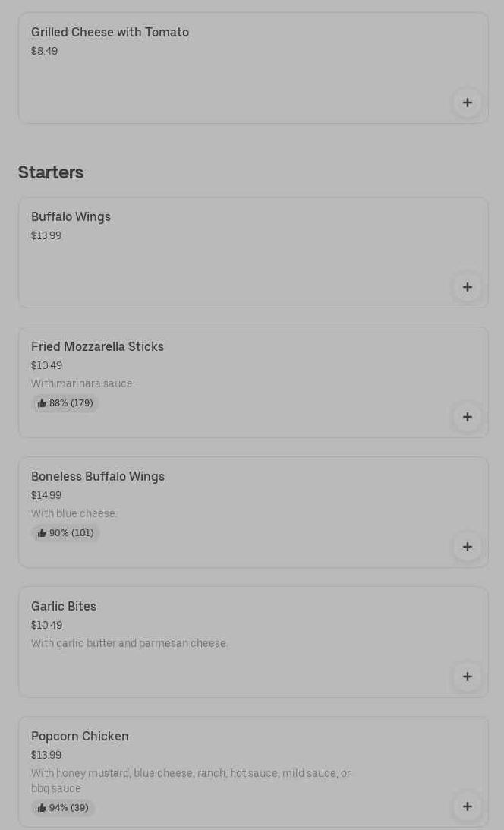Click the Starters section heading
504x830 pixels.
pyautogui.click(x=51, y=172)
